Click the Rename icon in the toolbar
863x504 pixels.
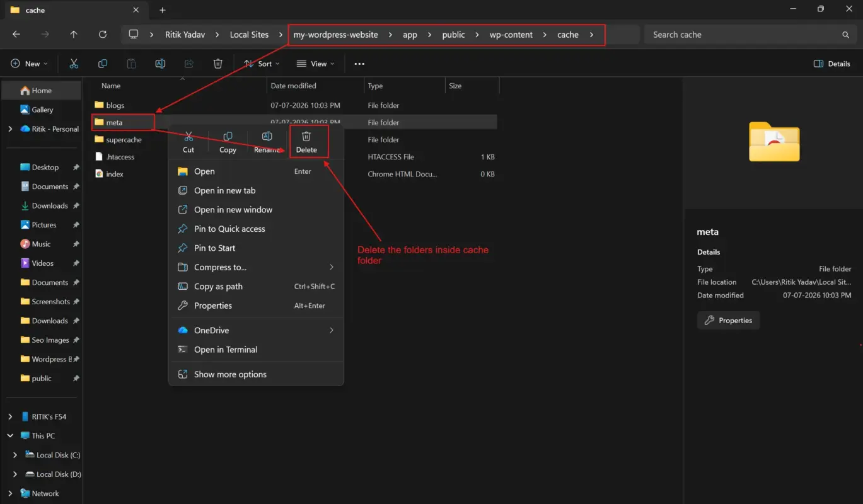pyautogui.click(x=160, y=64)
